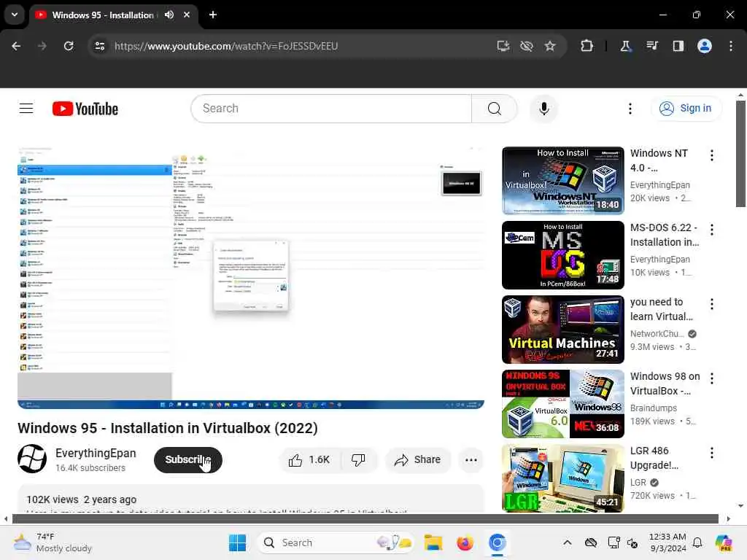
Task: Click the Sign in button
Action: point(686,109)
